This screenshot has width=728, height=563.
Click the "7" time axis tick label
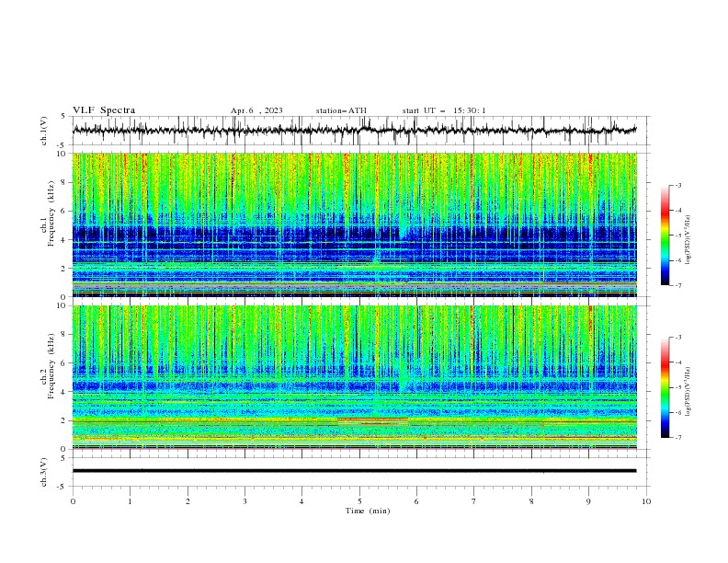(473, 501)
